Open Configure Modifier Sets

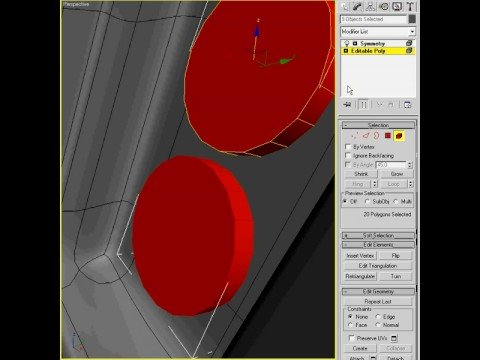(407, 105)
